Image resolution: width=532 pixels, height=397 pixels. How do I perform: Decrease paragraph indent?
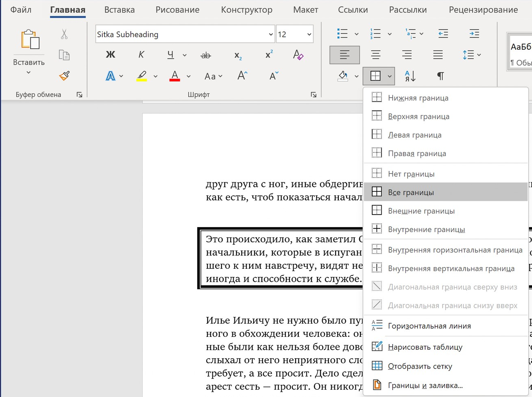coord(443,34)
